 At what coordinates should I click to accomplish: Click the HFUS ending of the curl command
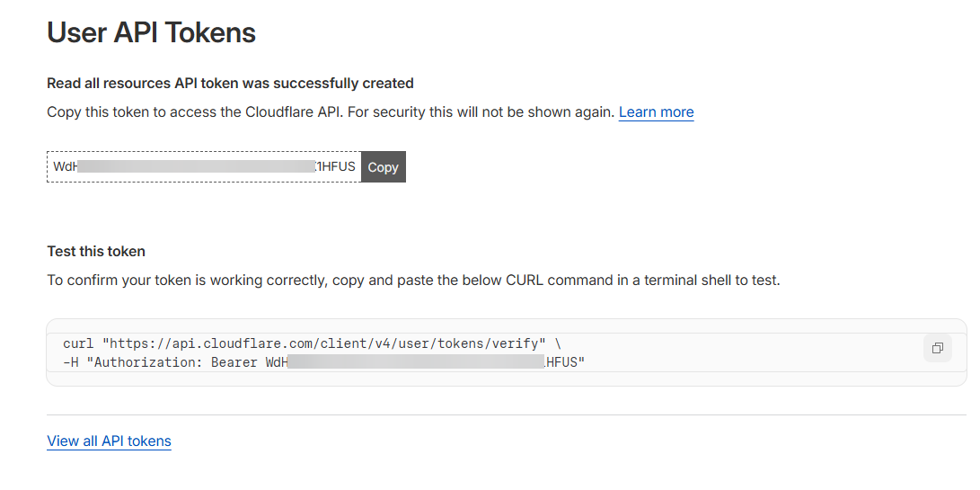coord(563,362)
